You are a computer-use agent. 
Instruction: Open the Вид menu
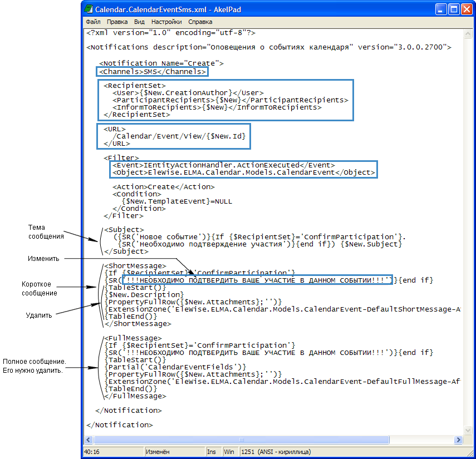(x=139, y=22)
